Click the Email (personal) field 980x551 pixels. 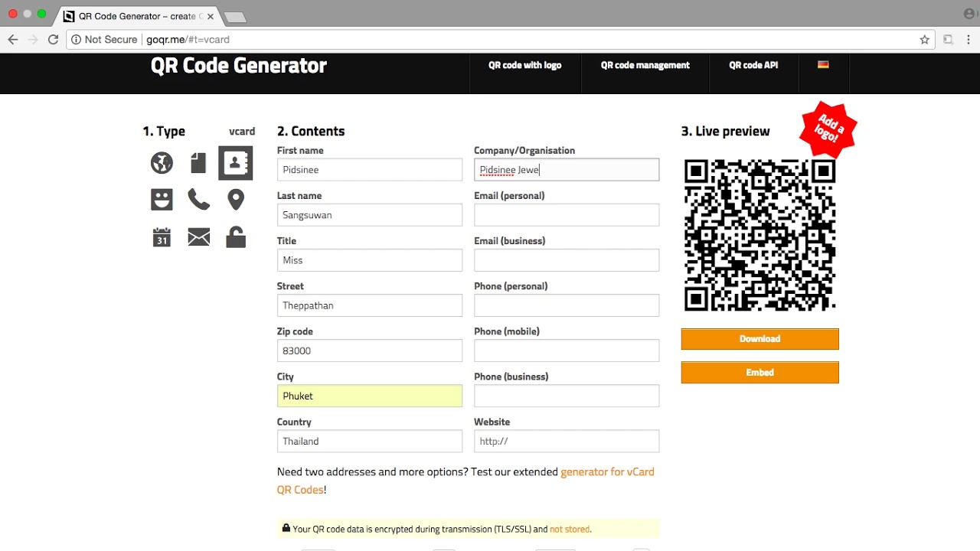pos(567,215)
